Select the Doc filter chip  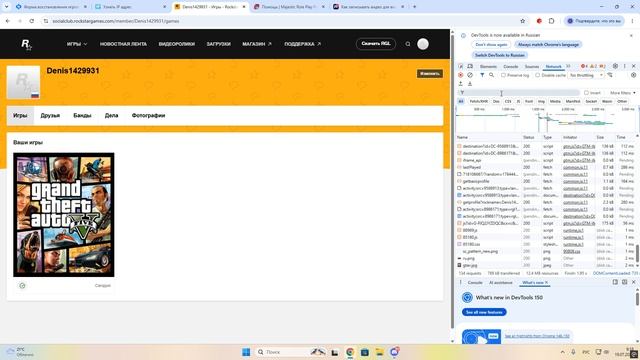click(x=496, y=101)
